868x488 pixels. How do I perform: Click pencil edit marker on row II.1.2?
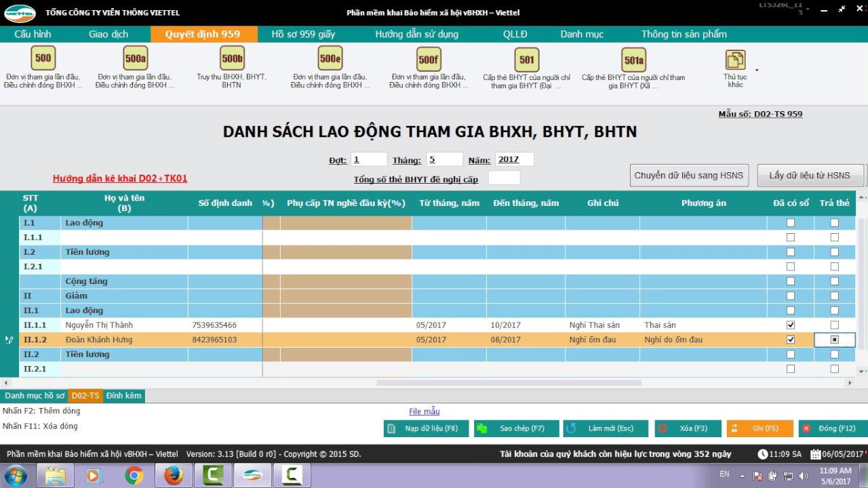click(9, 340)
